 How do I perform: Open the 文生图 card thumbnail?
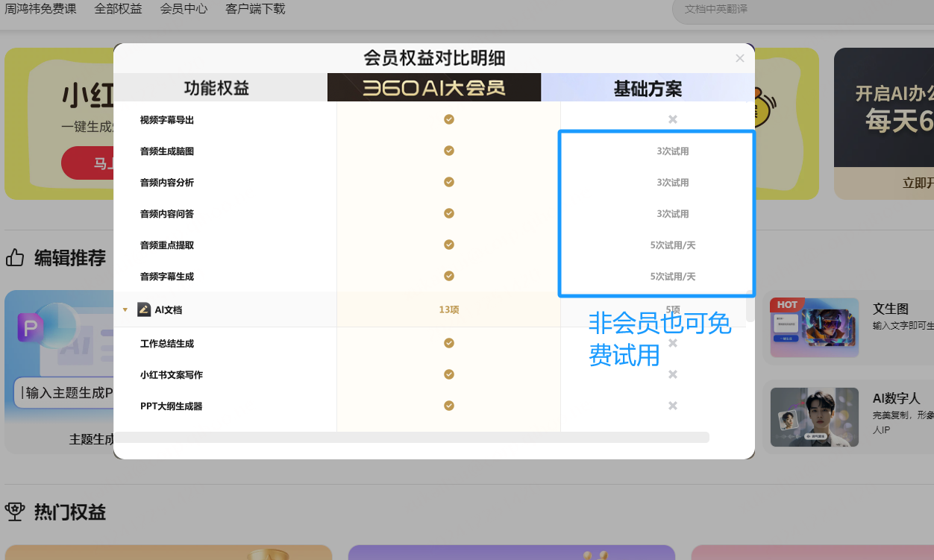click(814, 327)
